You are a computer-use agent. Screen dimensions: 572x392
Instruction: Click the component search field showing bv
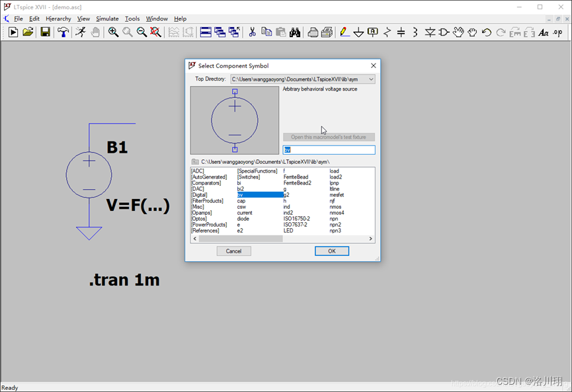click(329, 149)
